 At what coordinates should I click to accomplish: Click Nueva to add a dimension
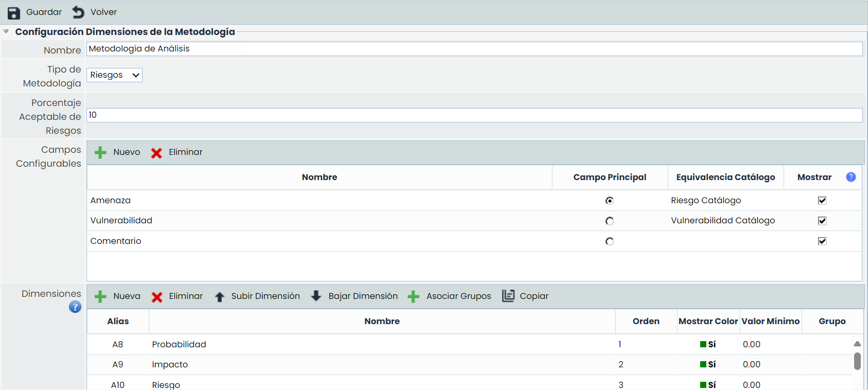(101, 296)
